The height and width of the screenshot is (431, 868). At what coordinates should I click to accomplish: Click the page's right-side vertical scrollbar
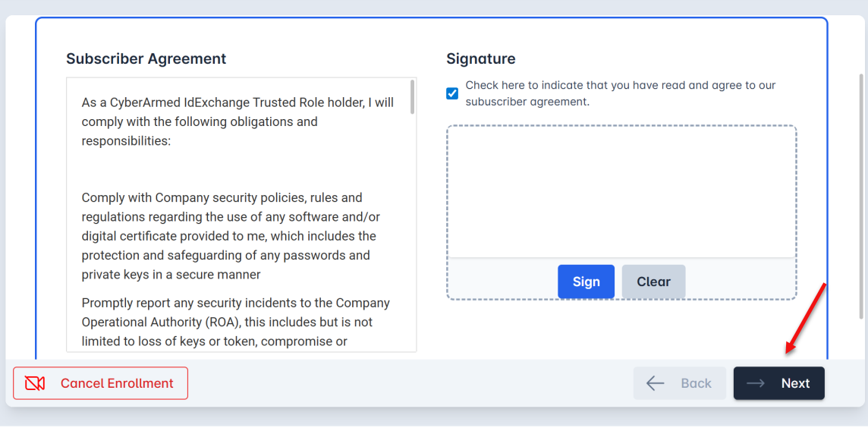pos(861,196)
